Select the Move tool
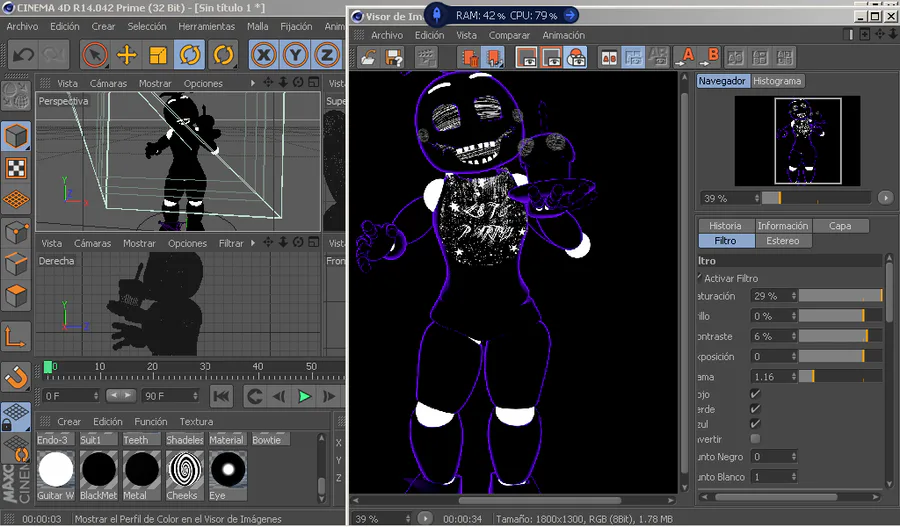This screenshot has width=900, height=527. [x=126, y=56]
